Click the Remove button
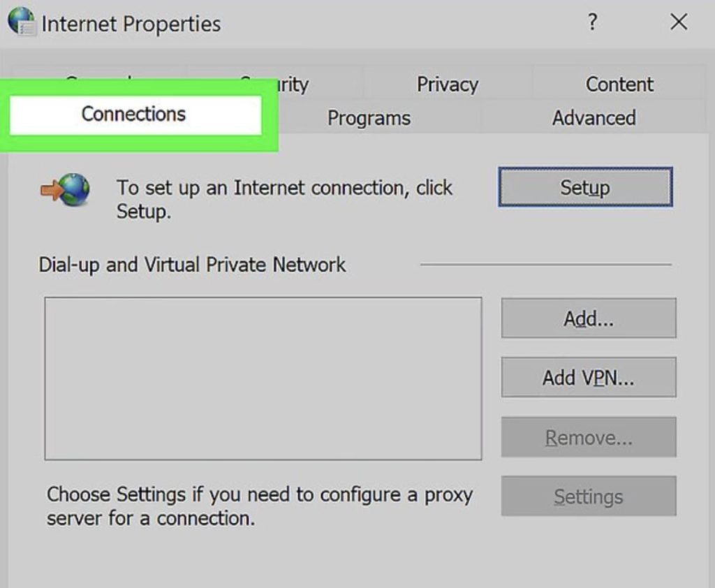 588,437
